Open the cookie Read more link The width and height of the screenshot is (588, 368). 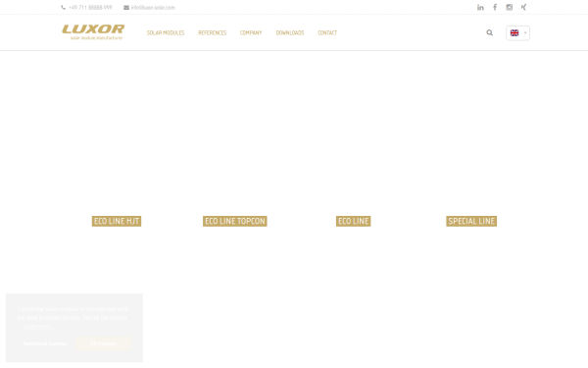37,327
